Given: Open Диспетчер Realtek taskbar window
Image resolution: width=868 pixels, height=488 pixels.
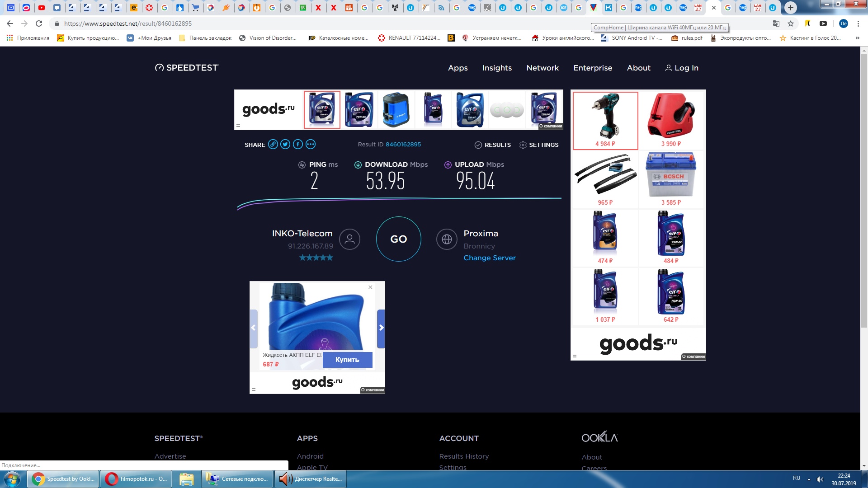Looking at the screenshot, I should (x=310, y=479).
